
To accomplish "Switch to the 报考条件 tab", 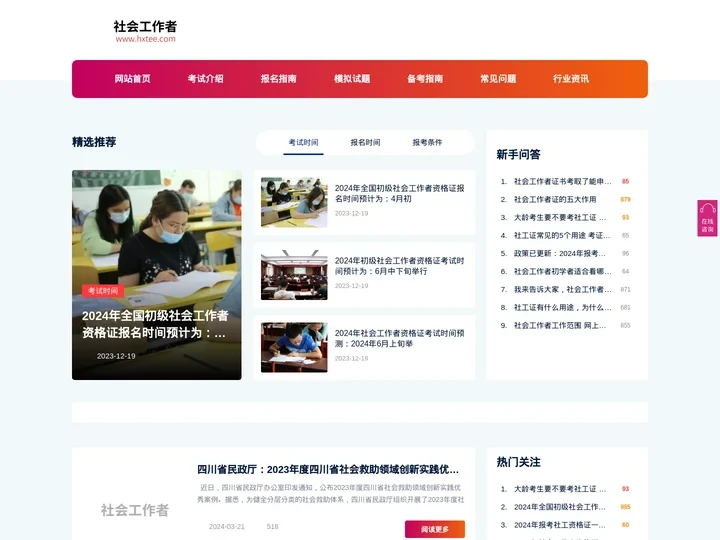I will (427, 142).
